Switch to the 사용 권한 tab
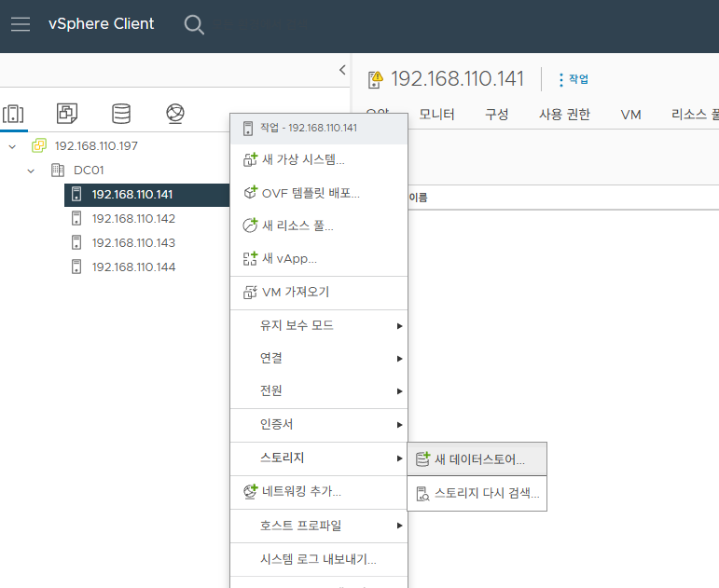 coord(564,114)
